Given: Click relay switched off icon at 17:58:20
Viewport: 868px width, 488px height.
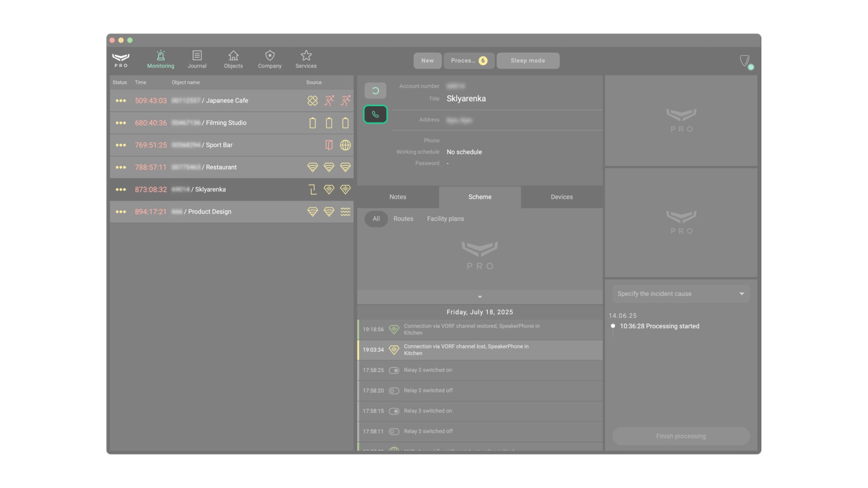Looking at the screenshot, I should 394,391.
